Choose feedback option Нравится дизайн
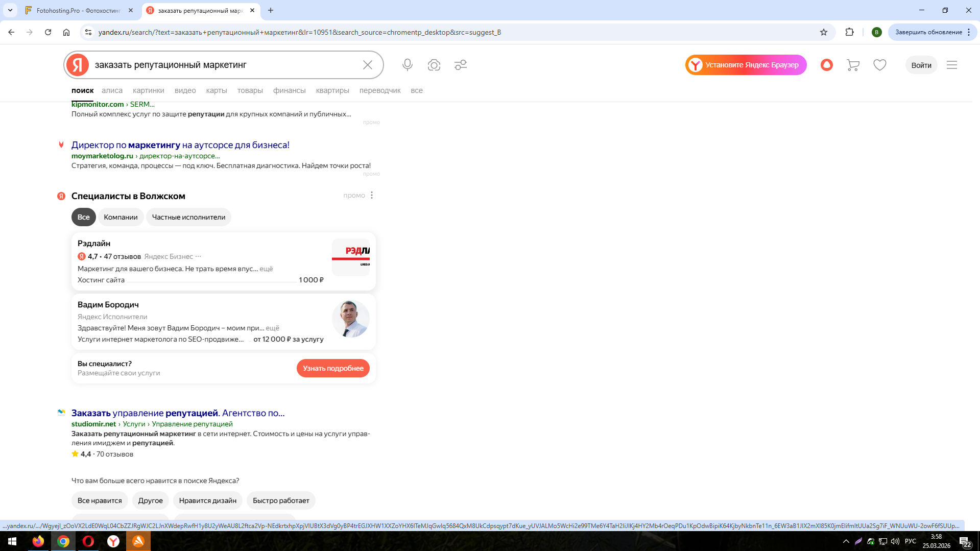 208,500
